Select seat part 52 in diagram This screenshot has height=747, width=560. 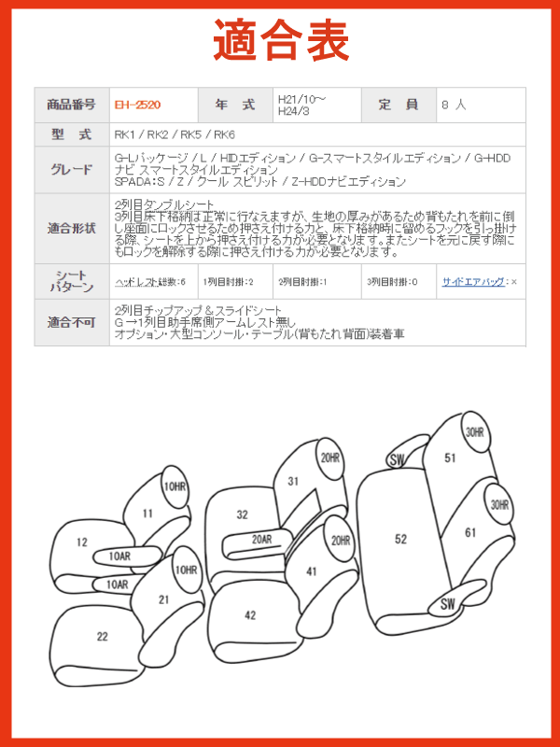(x=400, y=539)
